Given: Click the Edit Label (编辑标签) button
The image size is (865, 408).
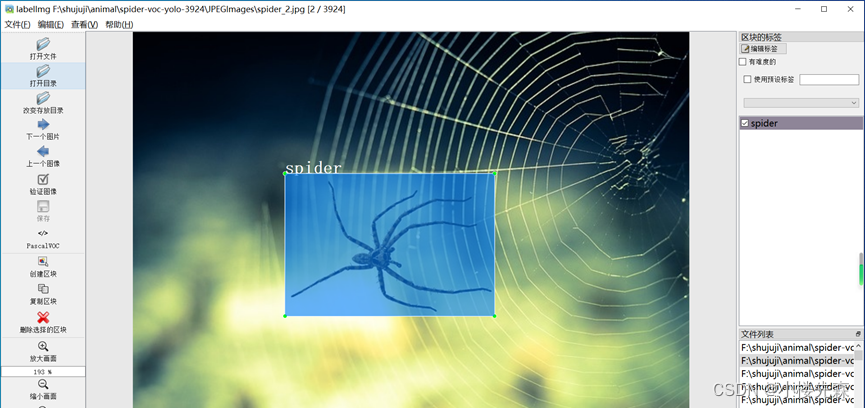Looking at the screenshot, I should 763,49.
